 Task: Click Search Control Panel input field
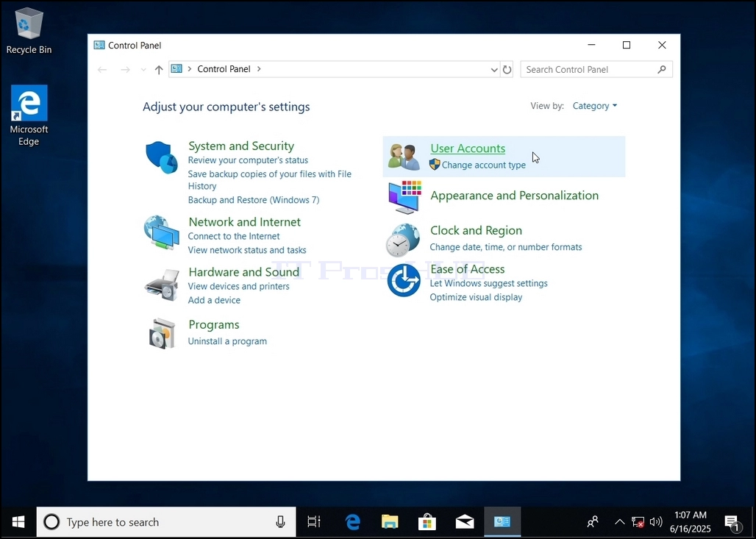(596, 69)
